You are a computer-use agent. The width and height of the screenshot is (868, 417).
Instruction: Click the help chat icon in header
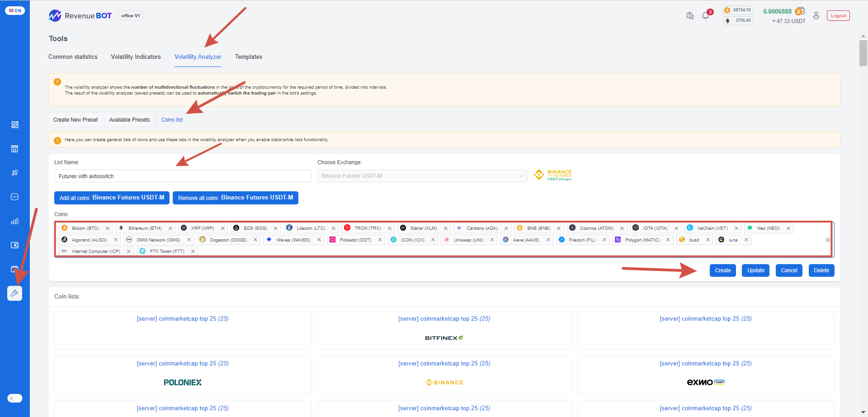[690, 16]
